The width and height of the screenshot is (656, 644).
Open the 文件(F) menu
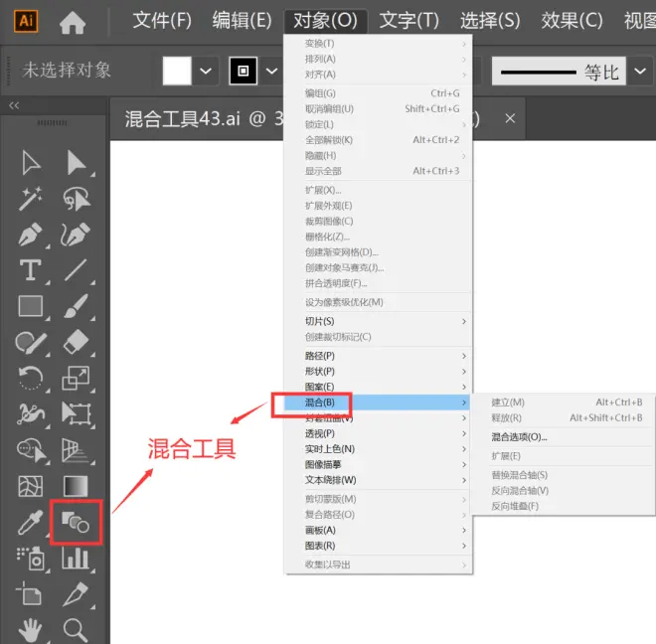click(x=162, y=21)
